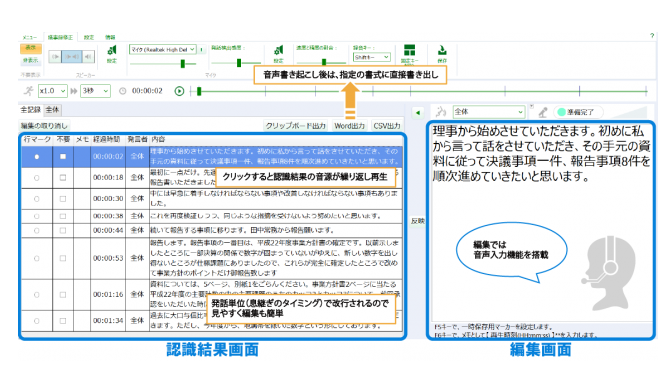
Task: Click the green collapse arrow beside edit panel
Action: (x=418, y=113)
